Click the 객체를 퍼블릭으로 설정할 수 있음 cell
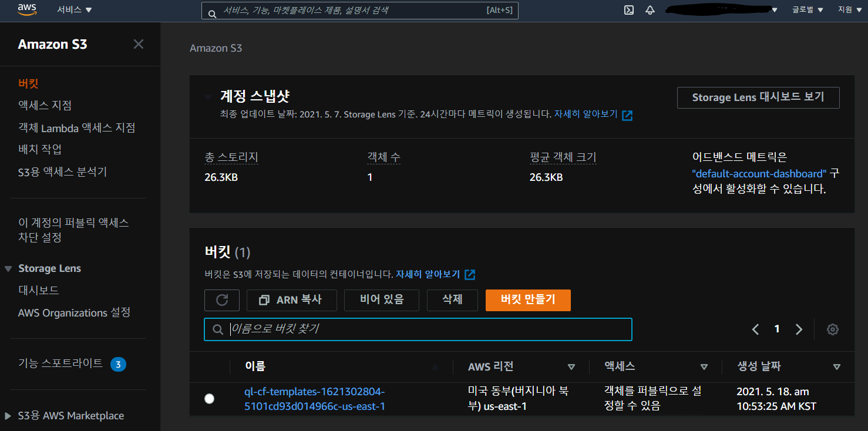This screenshot has height=431, width=868. (x=652, y=399)
